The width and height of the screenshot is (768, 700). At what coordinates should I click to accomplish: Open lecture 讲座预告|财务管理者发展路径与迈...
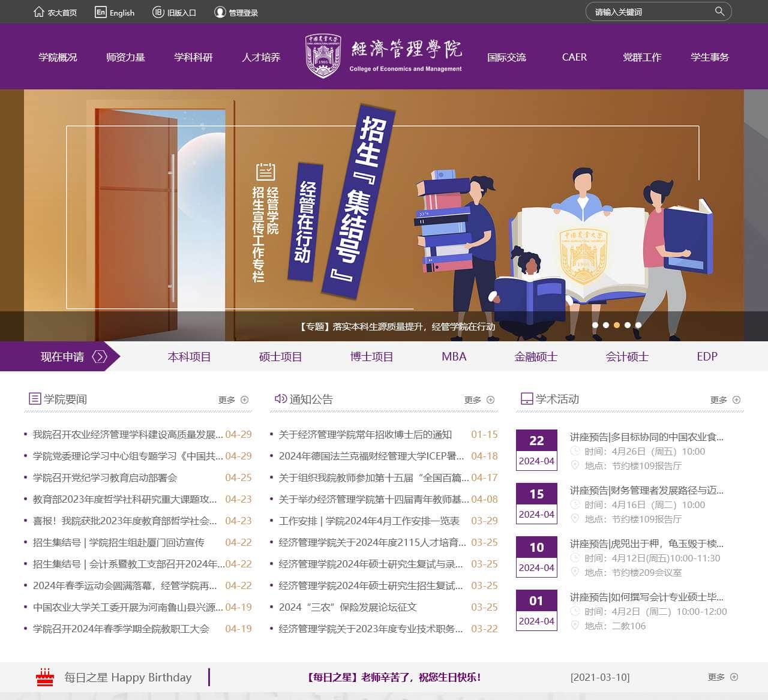(x=647, y=491)
